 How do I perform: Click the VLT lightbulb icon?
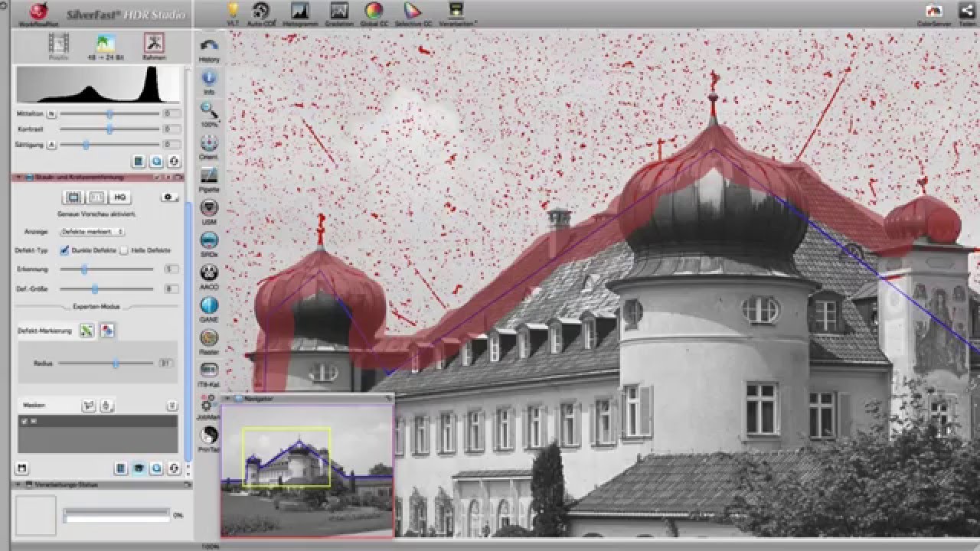point(233,13)
